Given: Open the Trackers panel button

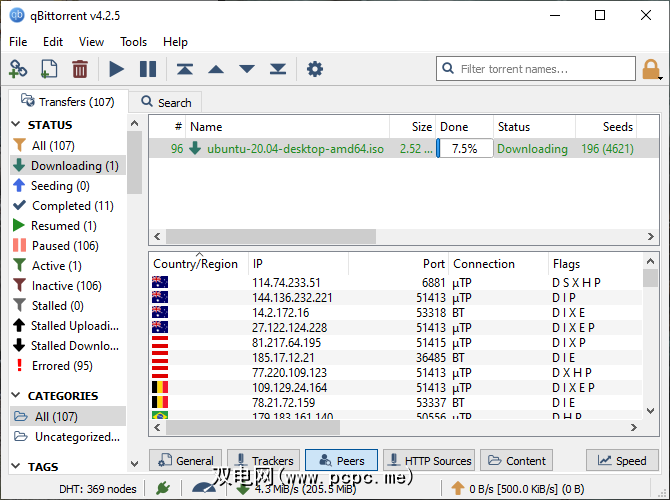Looking at the screenshot, I should pyautogui.click(x=263, y=461).
